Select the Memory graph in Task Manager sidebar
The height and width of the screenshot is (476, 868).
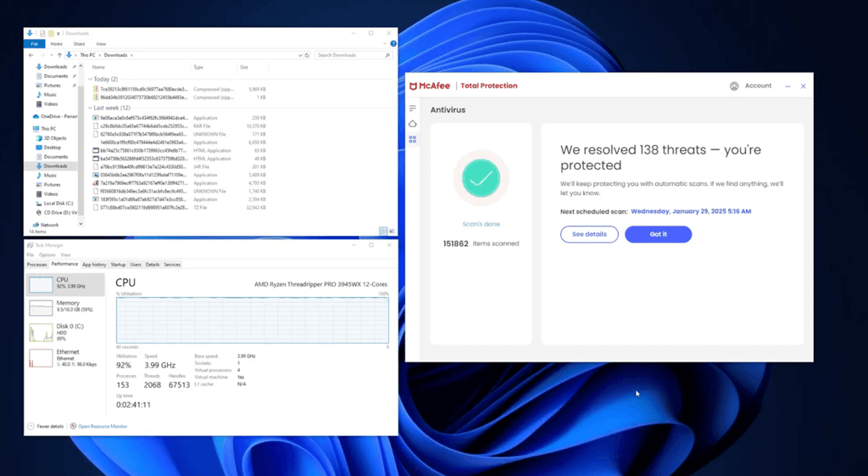(x=41, y=307)
